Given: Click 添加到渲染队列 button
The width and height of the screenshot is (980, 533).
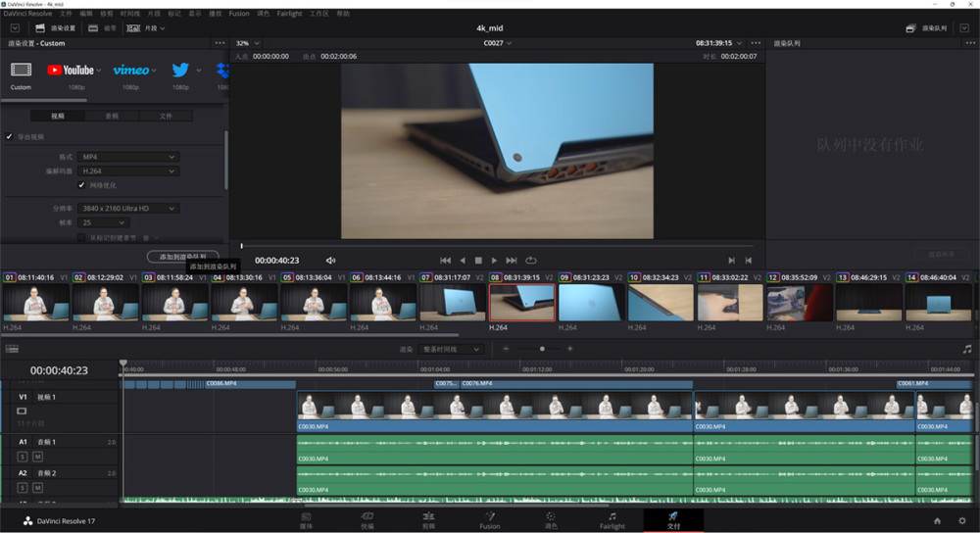Looking at the screenshot, I should 183,256.
